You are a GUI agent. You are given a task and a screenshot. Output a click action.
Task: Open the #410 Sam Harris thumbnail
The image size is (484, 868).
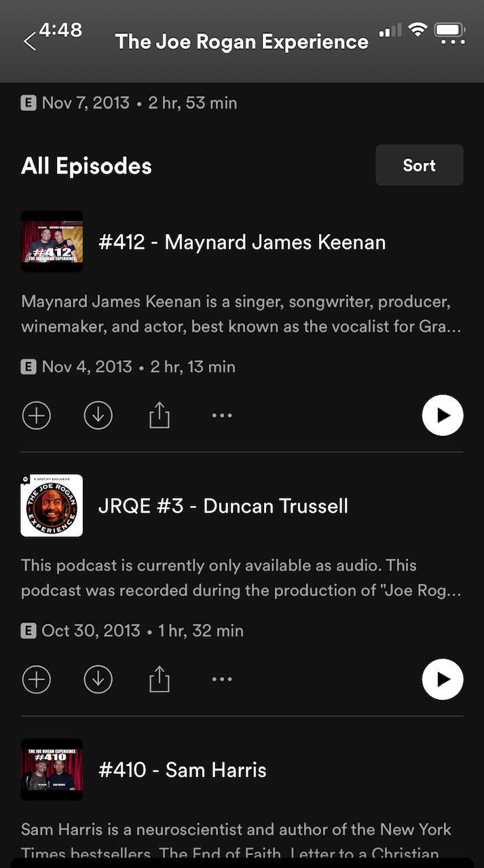click(52, 769)
